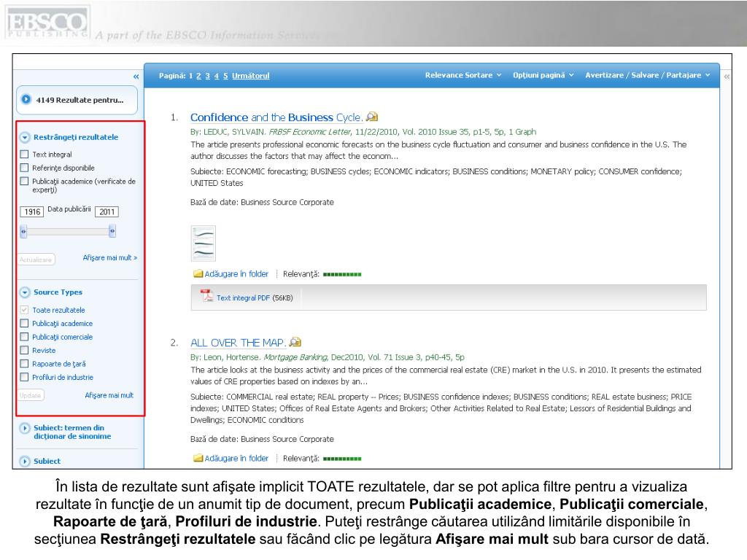
Task: Click preview magnifier icon beside ALL OVER THE MAP
Action: (x=295, y=341)
